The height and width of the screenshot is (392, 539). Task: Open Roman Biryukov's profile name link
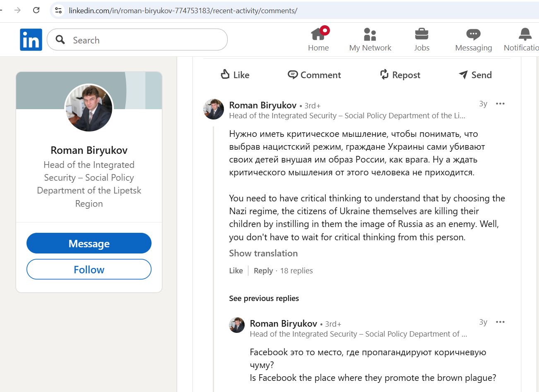coord(262,105)
